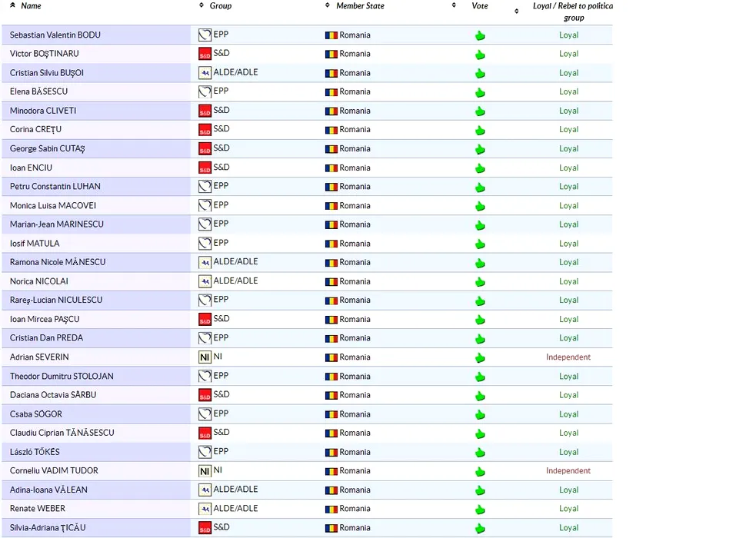The height and width of the screenshot is (538, 756).
Task: Open Theodor Dumitru STOLOJAN's name link
Action: tap(62, 377)
